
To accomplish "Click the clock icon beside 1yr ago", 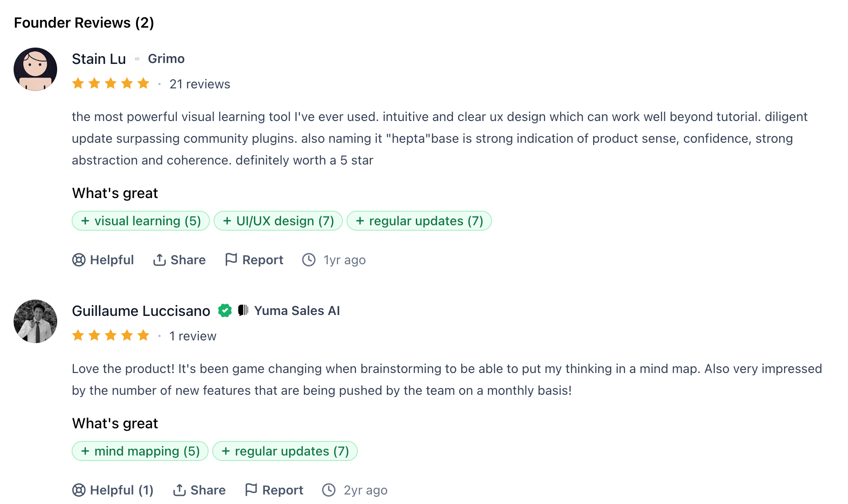I will click(x=309, y=260).
